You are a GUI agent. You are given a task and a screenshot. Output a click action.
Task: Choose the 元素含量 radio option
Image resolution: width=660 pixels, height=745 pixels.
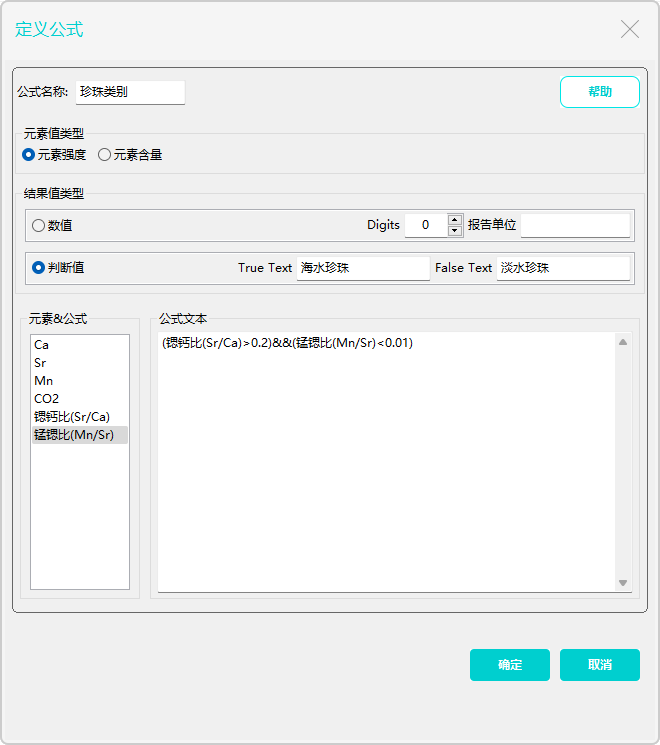point(130,155)
